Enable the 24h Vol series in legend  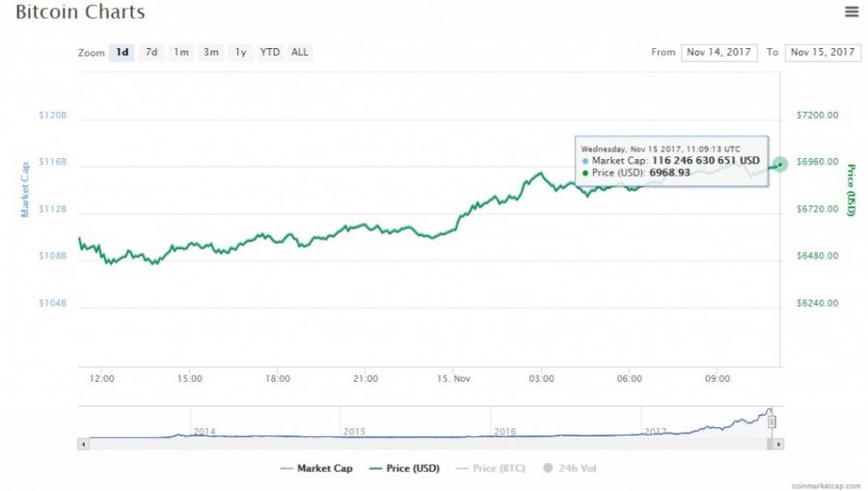(570, 468)
